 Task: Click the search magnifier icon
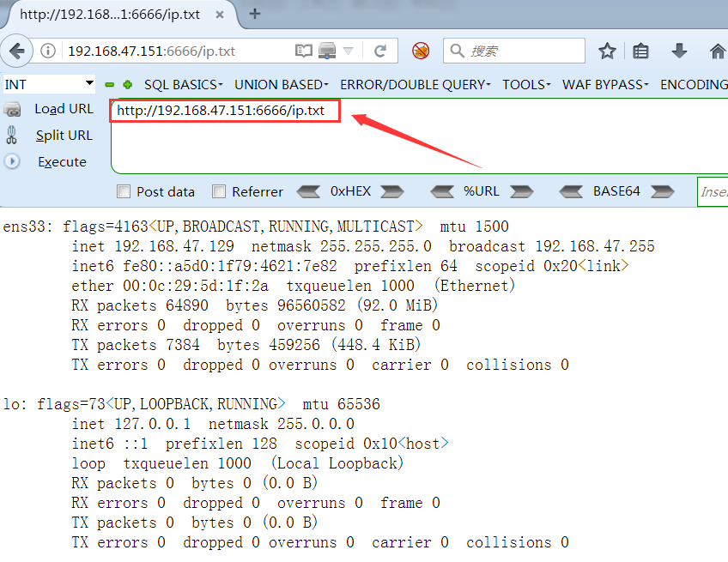[457, 51]
